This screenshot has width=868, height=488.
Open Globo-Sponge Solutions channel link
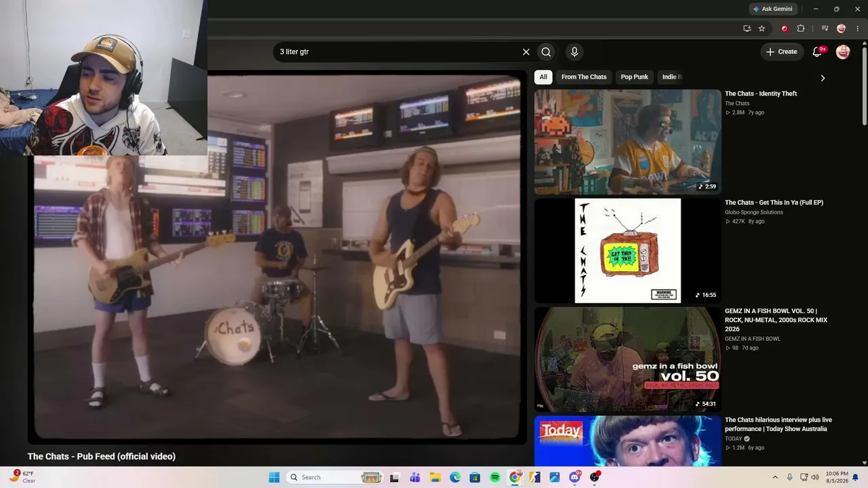pyautogui.click(x=754, y=212)
